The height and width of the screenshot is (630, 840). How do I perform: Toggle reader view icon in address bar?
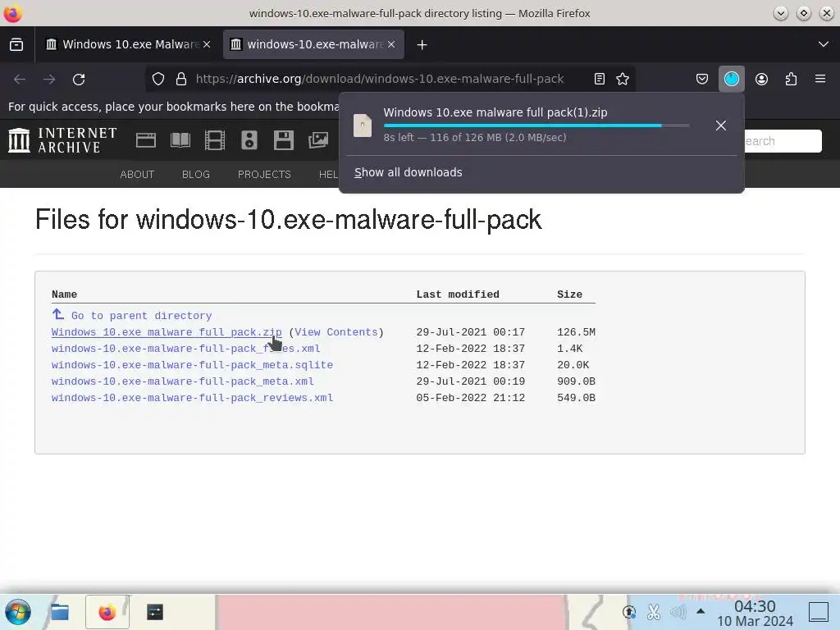click(600, 80)
